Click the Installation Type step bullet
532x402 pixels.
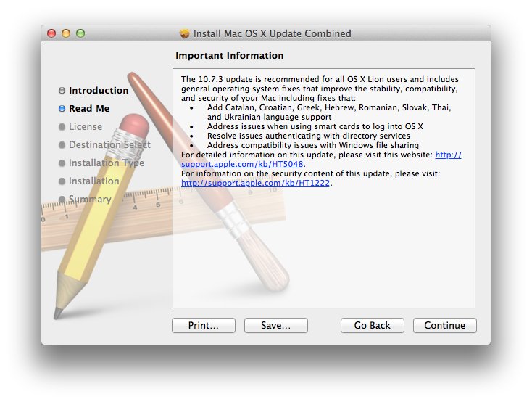pos(62,163)
